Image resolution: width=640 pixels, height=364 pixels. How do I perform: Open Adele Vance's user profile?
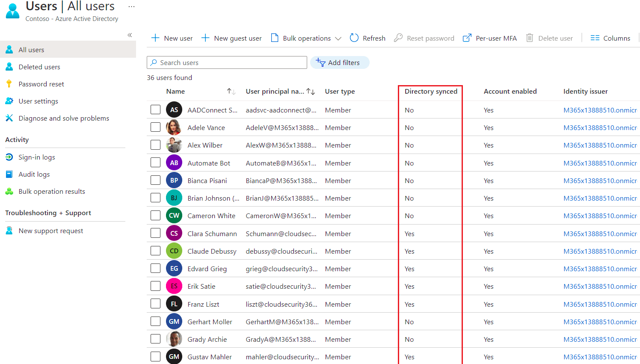tap(206, 127)
